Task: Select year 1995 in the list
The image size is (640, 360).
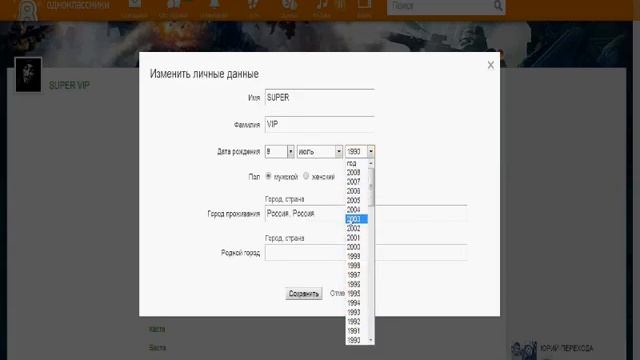Action: [x=356, y=294]
